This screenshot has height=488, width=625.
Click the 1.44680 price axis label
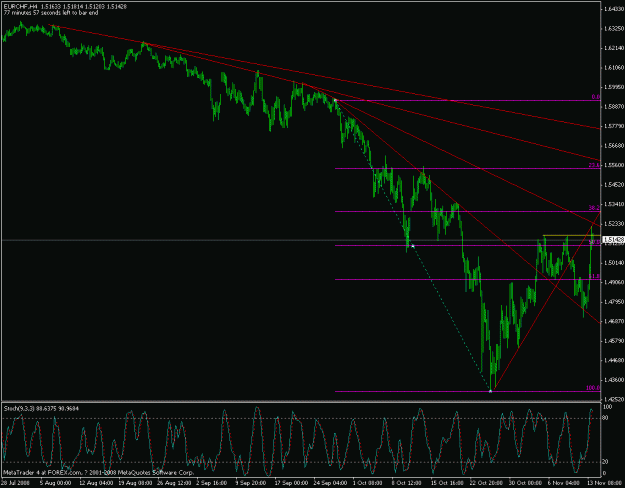[x=614, y=360]
